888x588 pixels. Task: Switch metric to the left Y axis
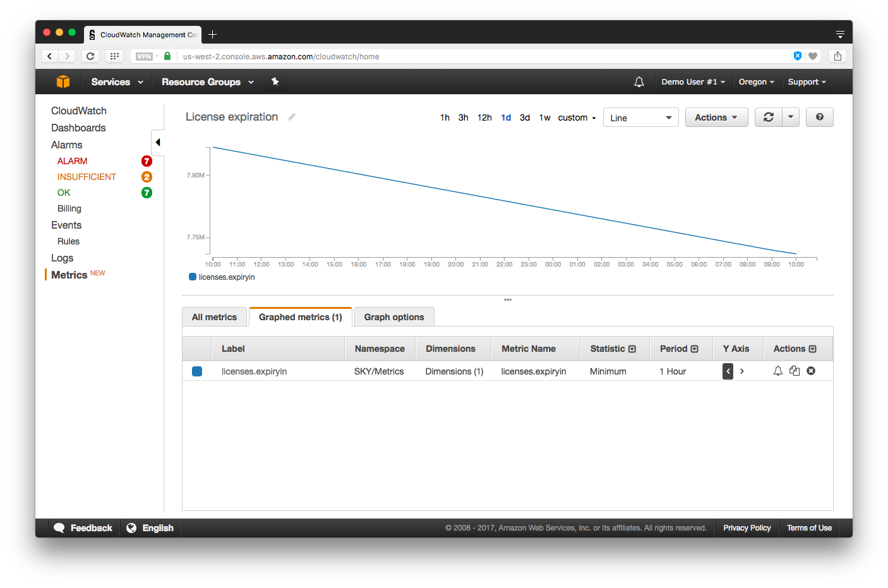[x=728, y=371]
